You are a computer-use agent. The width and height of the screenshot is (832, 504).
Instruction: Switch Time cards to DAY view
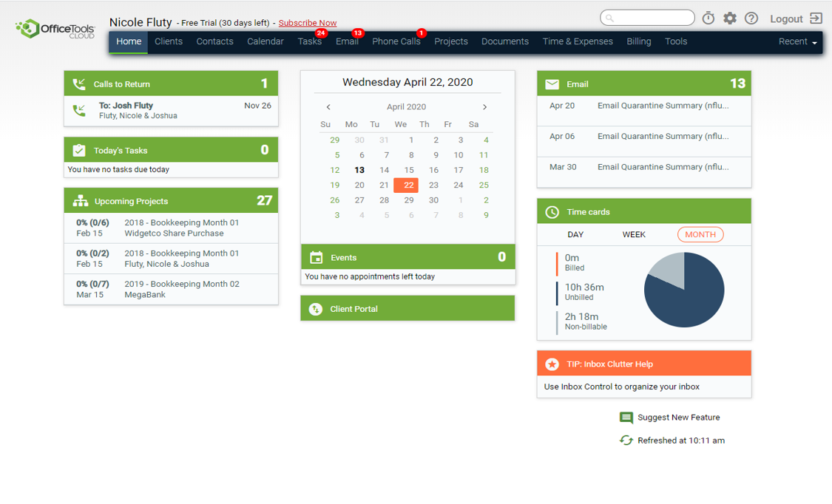(575, 234)
